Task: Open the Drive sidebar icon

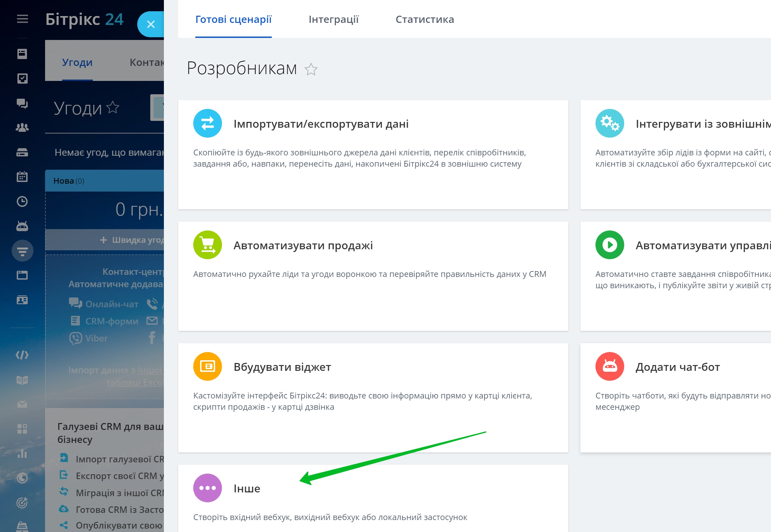Action: tap(22, 152)
